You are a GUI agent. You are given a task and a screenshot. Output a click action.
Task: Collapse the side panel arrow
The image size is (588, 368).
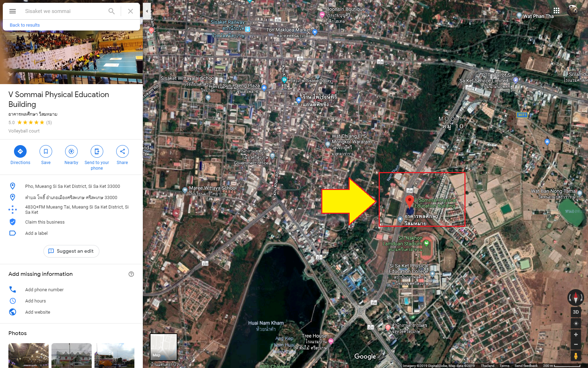click(x=147, y=11)
